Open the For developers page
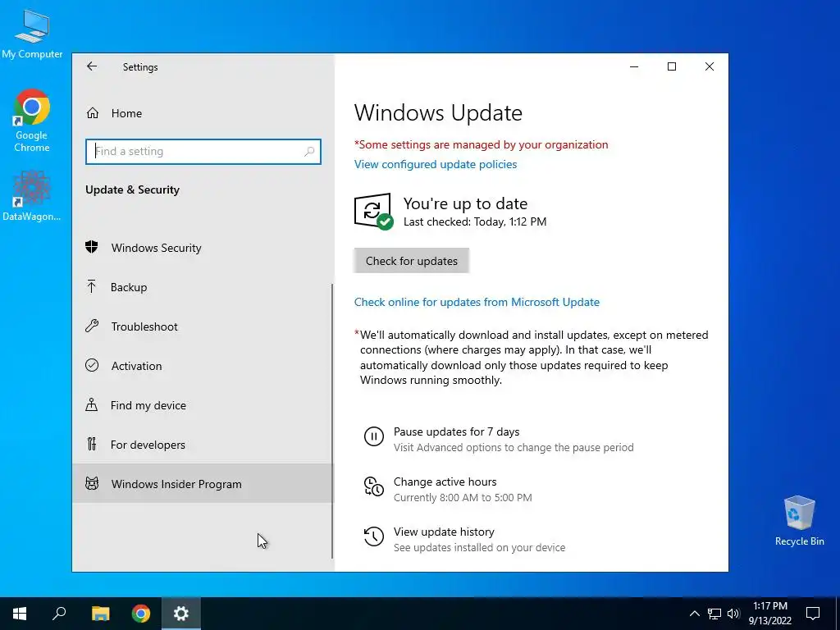This screenshot has width=840, height=630. (202, 445)
